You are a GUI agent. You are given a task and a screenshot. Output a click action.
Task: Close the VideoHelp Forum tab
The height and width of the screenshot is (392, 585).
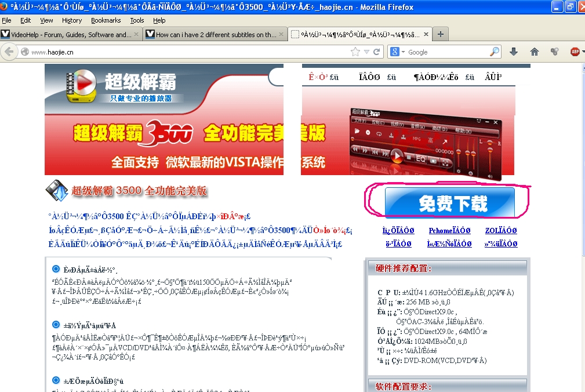(x=136, y=34)
